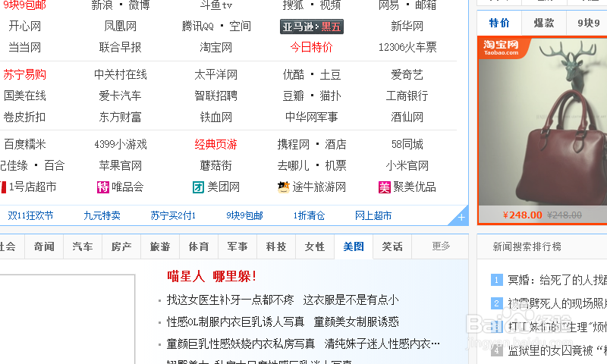Open the 旅游 news tab
This screenshot has height=364, width=607.
tap(160, 246)
